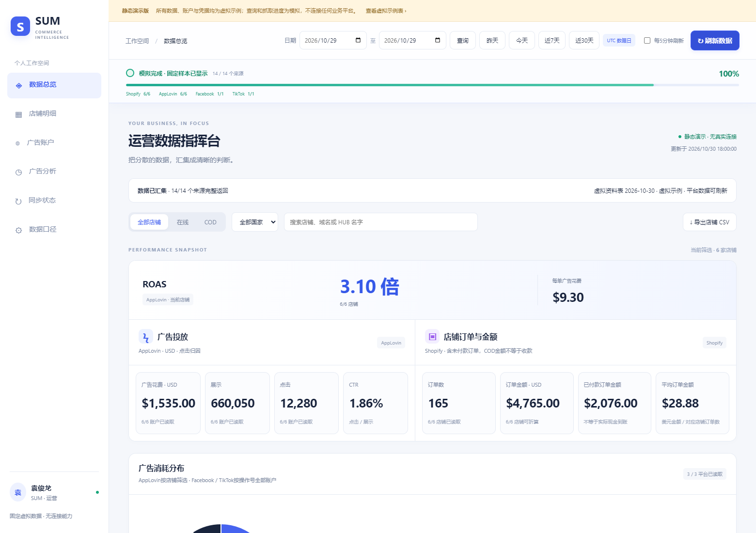This screenshot has width=756, height=533.
Task: Open the 全部国家 country dropdown
Action: click(x=255, y=222)
